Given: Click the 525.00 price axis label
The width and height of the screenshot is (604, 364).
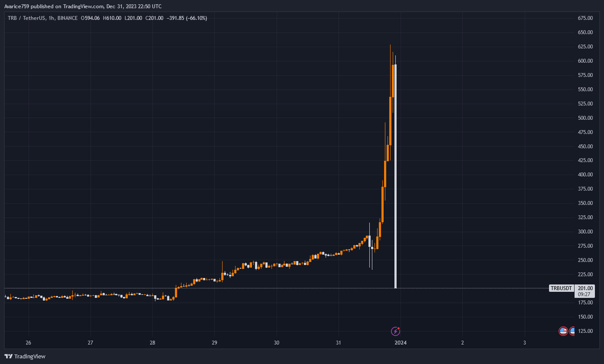Looking at the screenshot, I should coord(585,104).
